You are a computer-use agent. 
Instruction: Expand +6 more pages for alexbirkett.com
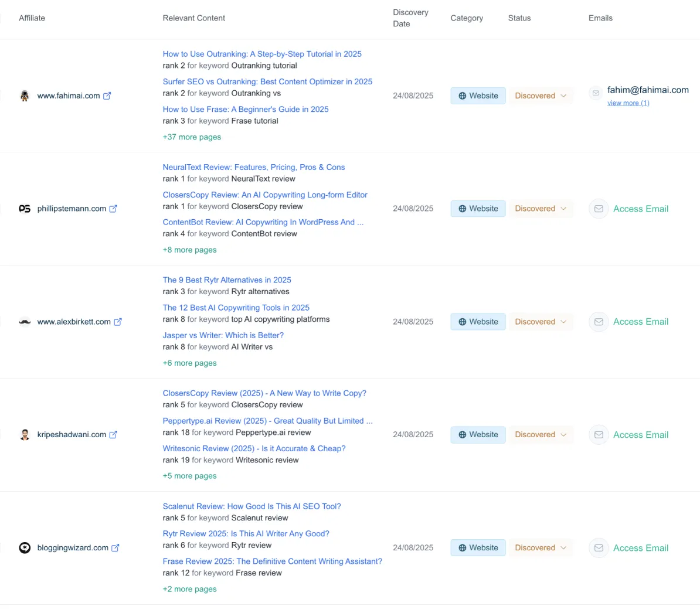click(x=189, y=363)
